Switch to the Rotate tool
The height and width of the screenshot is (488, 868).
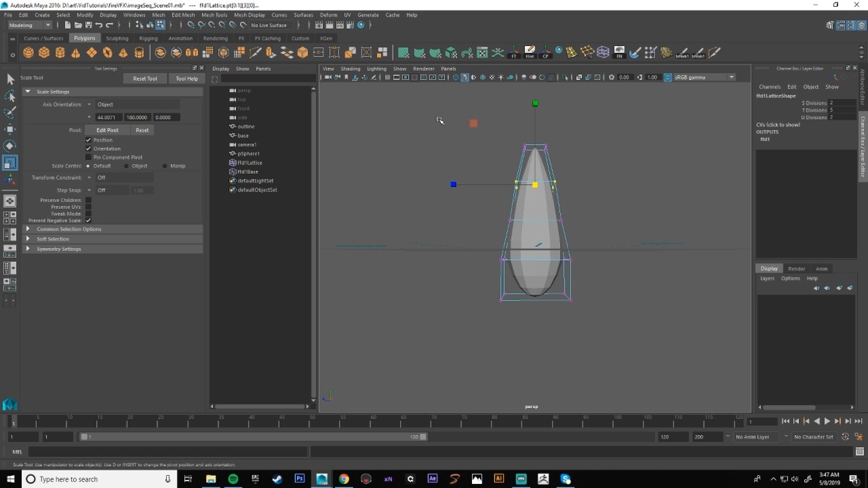coord(10,146)
